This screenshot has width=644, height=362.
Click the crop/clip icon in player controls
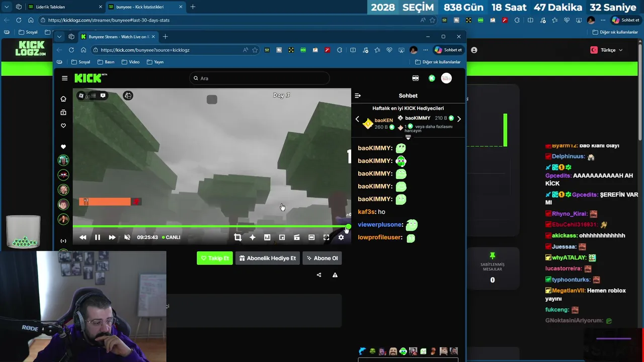pyautogui.click(x=237, y=237)
